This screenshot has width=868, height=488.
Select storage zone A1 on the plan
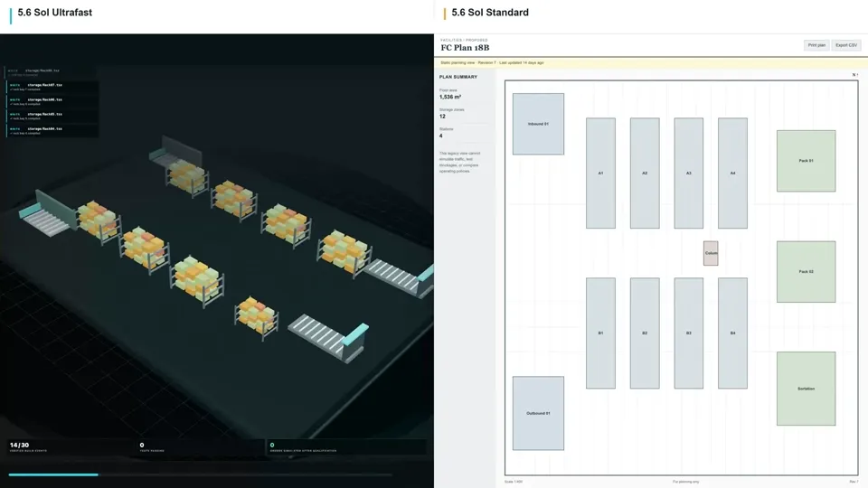[x=600, y=174]
